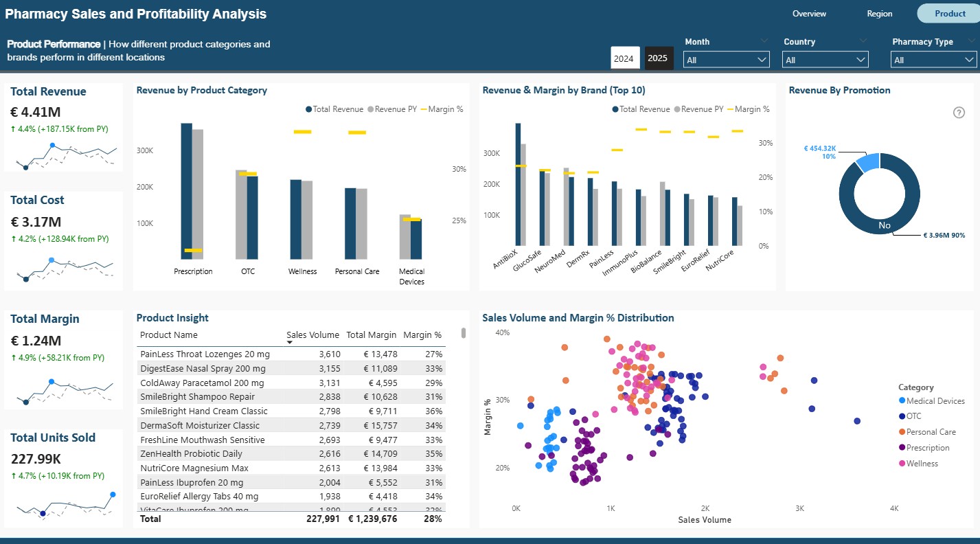Select the 2024 year toggle

pos(624,58)
